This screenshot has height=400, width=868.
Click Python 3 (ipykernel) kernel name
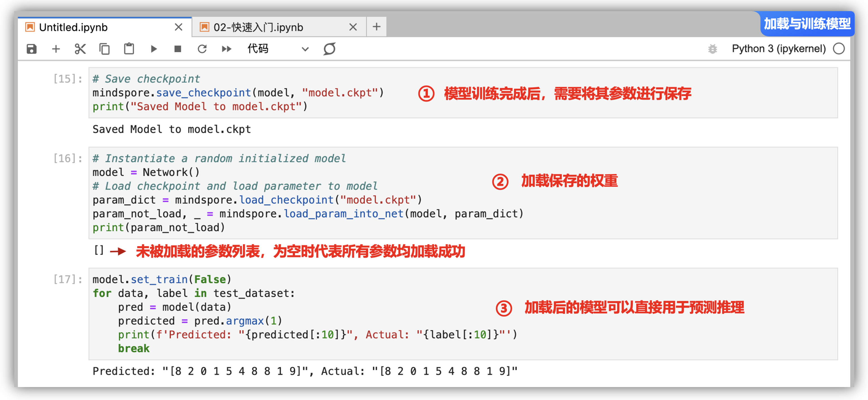pos(778,49)
